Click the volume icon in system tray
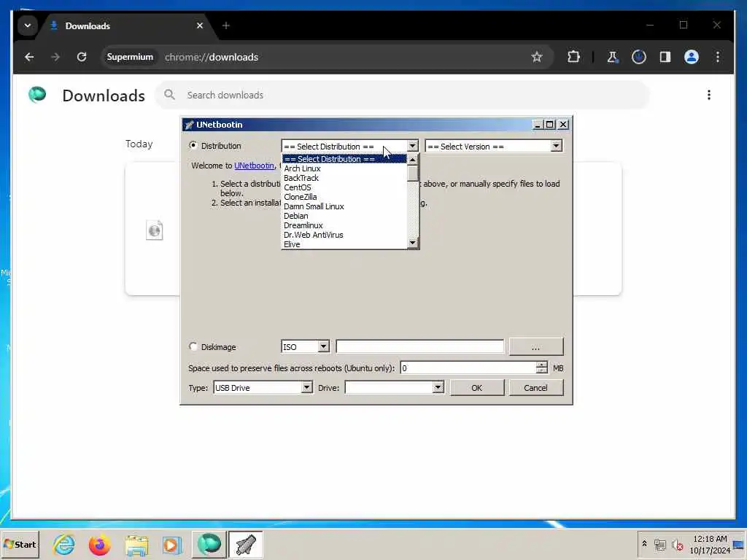The image size is (747, 560). [677, 544]
